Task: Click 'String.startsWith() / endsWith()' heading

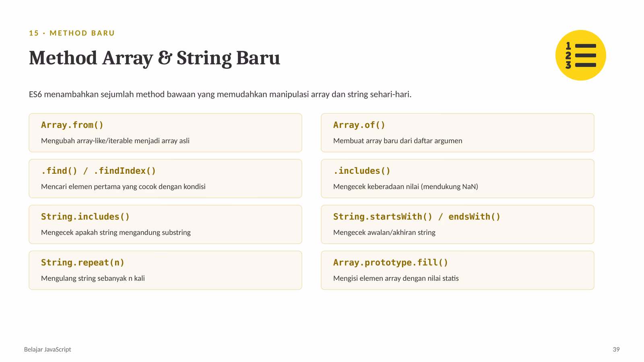Action: point(417,217)
